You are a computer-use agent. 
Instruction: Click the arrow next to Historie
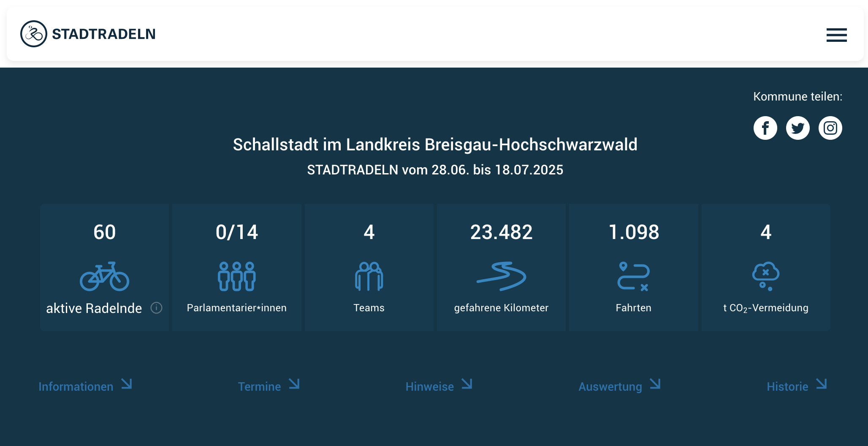821,384
